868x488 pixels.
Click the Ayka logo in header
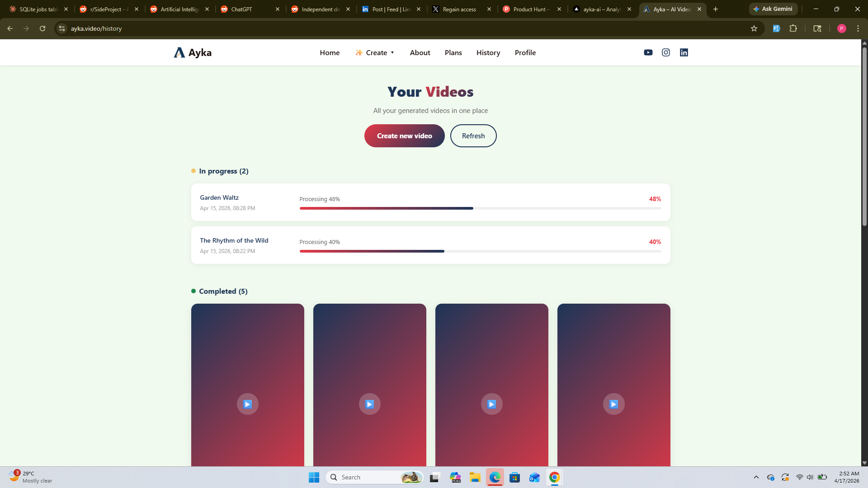[x=193, y=52]
